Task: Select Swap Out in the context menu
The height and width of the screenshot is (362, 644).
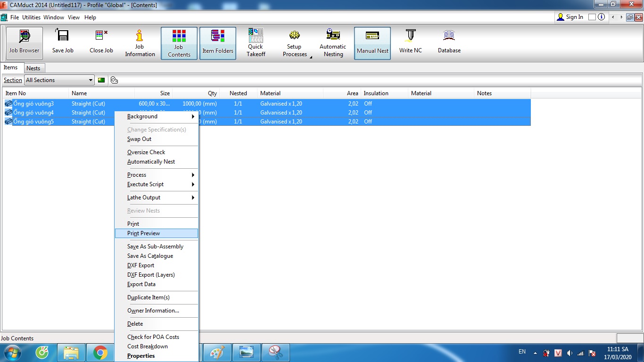Action: pyautogui.click(x=157, y=139)
